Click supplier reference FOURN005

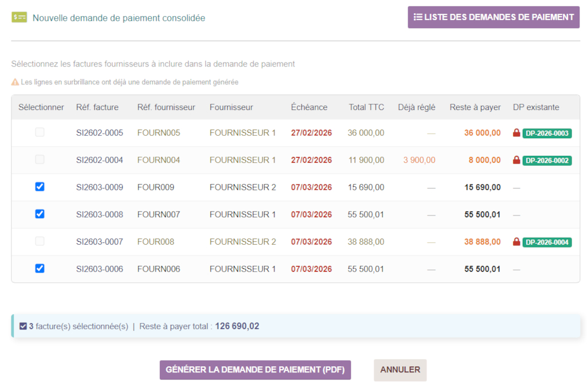point(159,133)
